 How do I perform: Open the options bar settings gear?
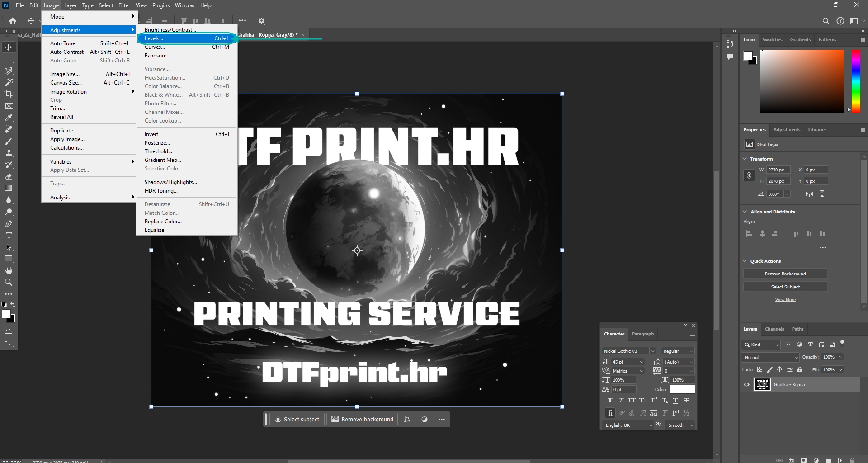click(262, 21)
